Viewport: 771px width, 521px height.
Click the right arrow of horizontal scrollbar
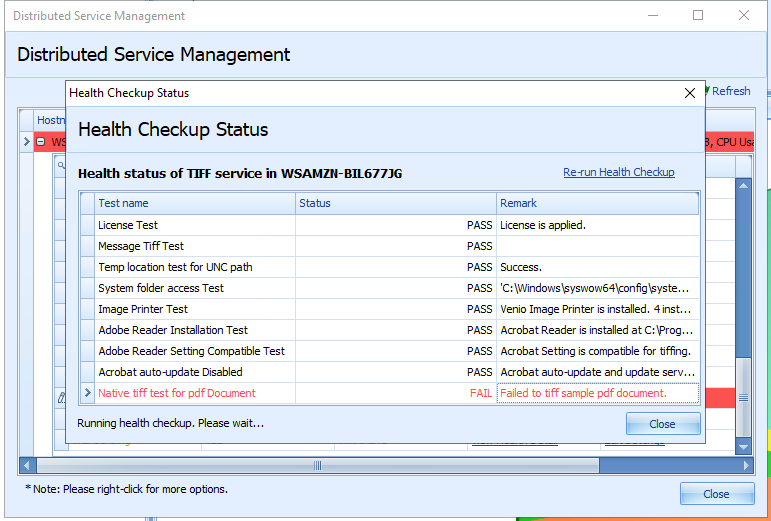(746, 465)
